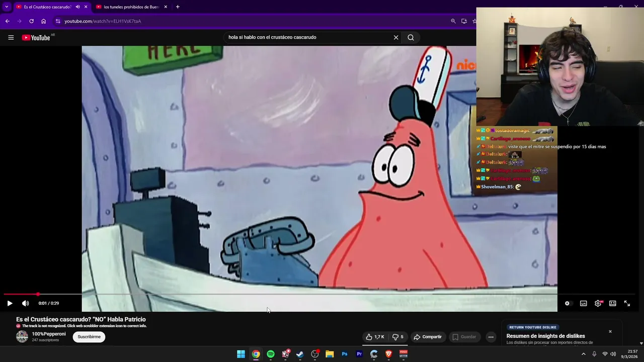Dislike the video showing 5 dislikes

[x=397, y=337]
